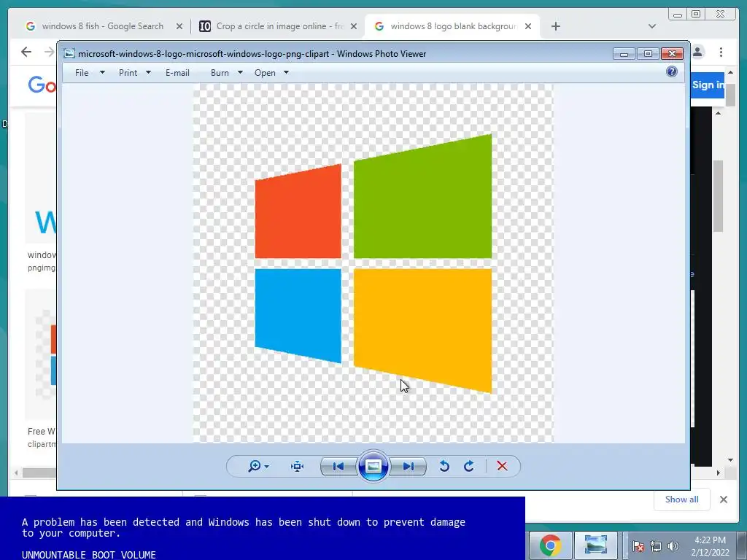Expand the Burn dropdown arrow
Image resolution: width=747 pixels, height=560 pixels.
(240, 72)
